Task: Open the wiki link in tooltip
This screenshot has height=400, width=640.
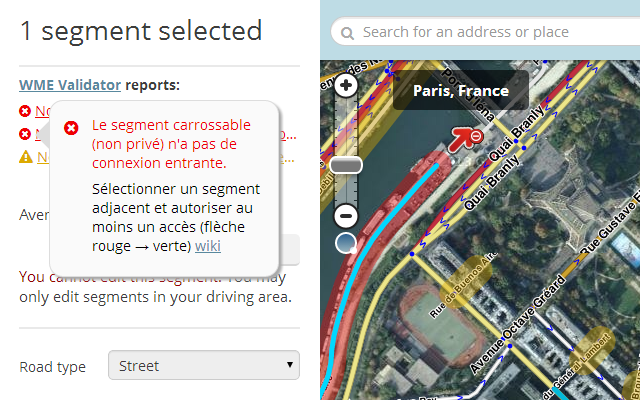Action: click(208, 246)
